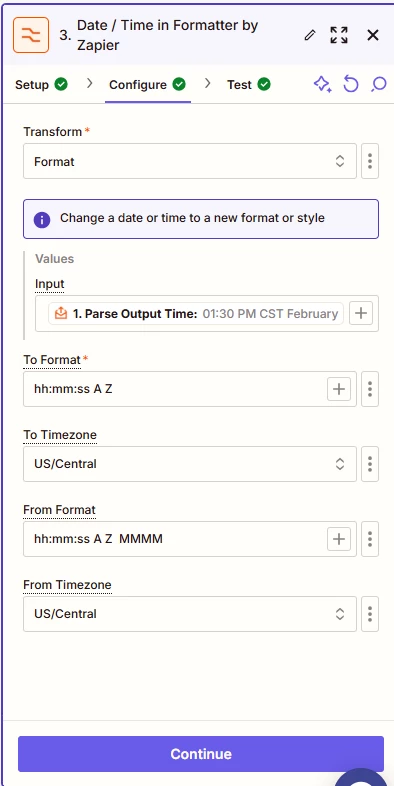Open three-dot menu next to To Format
The width and height of the screenshot is (394, 786).
point(370,389)
